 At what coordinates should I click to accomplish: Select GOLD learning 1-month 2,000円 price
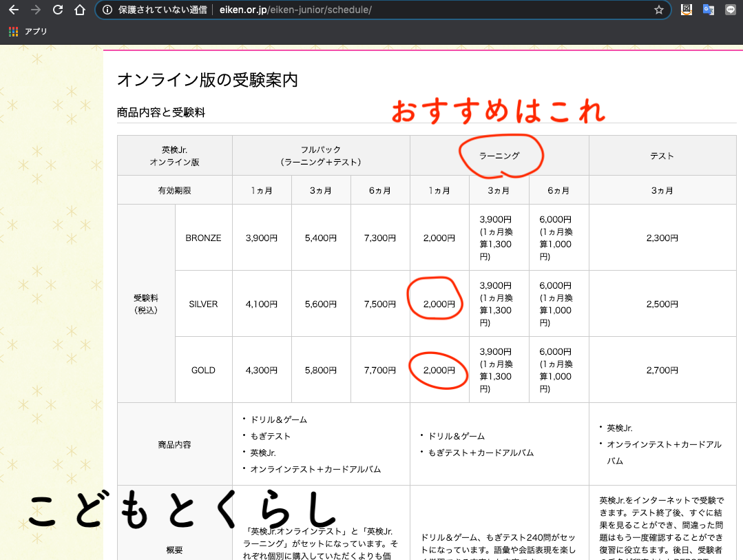(439, 371)
